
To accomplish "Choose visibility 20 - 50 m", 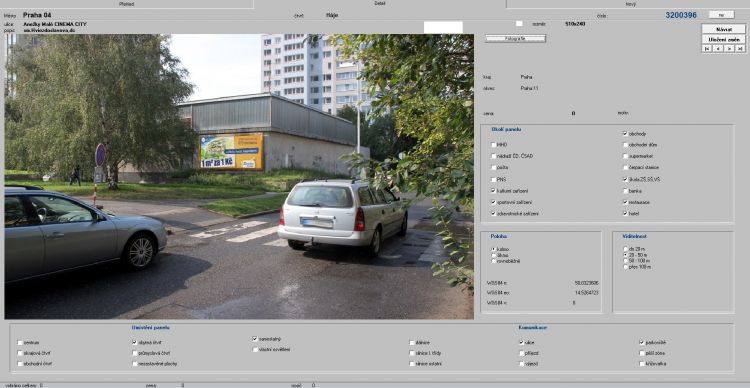I will click(x=625, y=255).
